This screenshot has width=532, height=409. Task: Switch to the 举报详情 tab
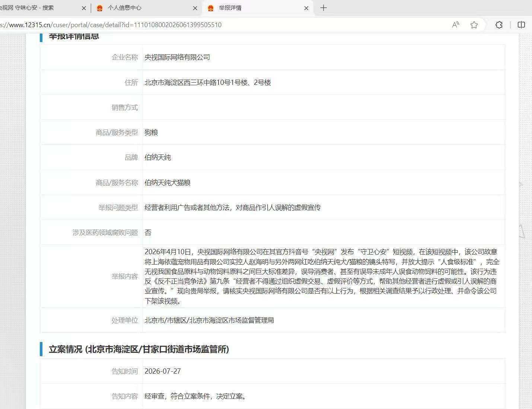click(x=257, y=8)
